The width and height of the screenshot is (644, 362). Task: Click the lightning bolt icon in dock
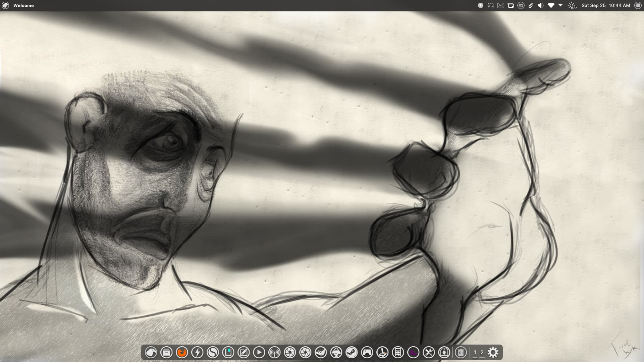(197, 352)
